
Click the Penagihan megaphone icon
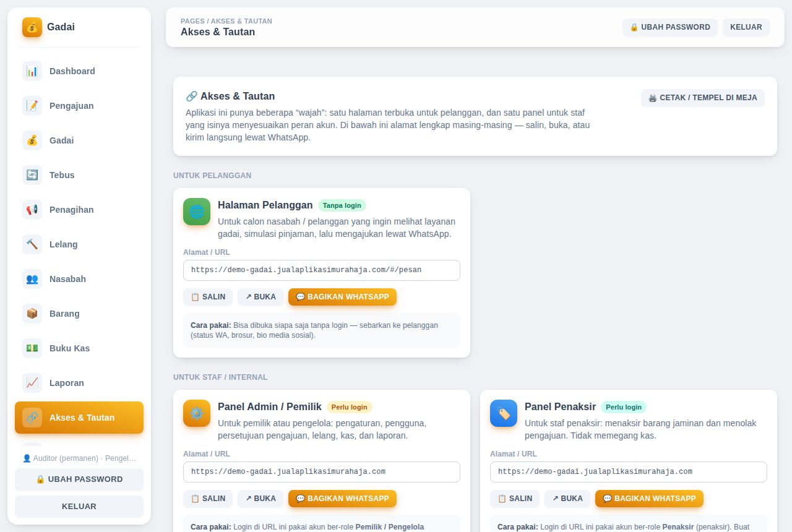[32, 210]
